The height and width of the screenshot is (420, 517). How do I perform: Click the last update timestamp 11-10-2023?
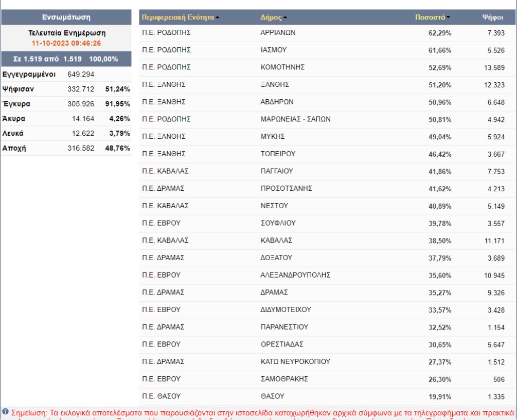click(x=66, y=43)
